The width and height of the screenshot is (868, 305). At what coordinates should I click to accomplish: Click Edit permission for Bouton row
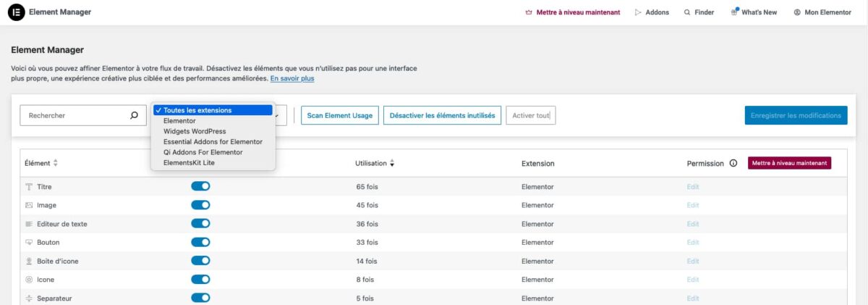click(x=693, y=243)
